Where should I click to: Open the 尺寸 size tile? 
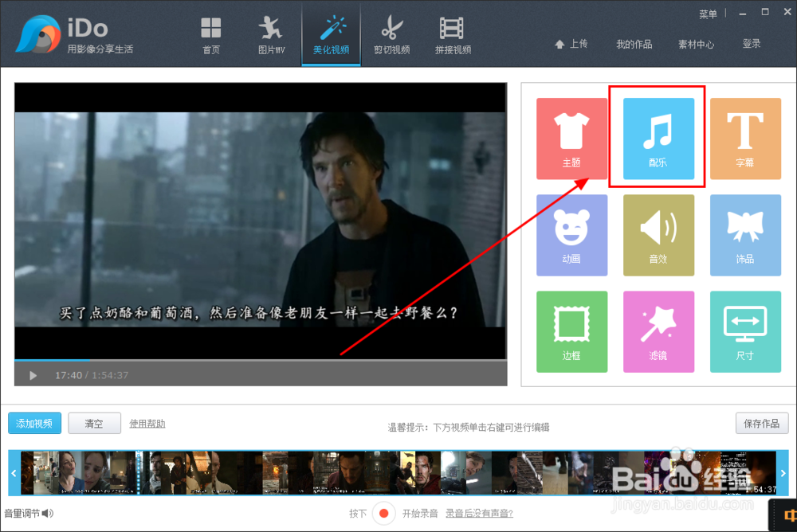click(745, 331)
